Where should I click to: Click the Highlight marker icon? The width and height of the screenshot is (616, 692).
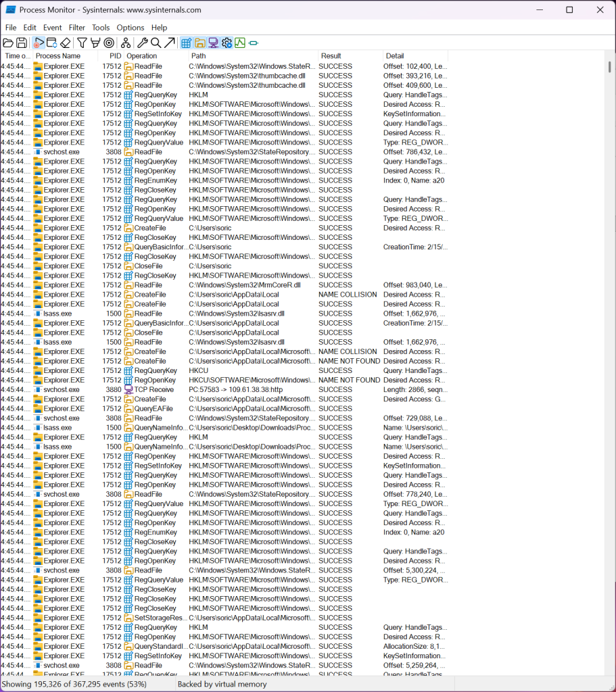coord(95,43)
